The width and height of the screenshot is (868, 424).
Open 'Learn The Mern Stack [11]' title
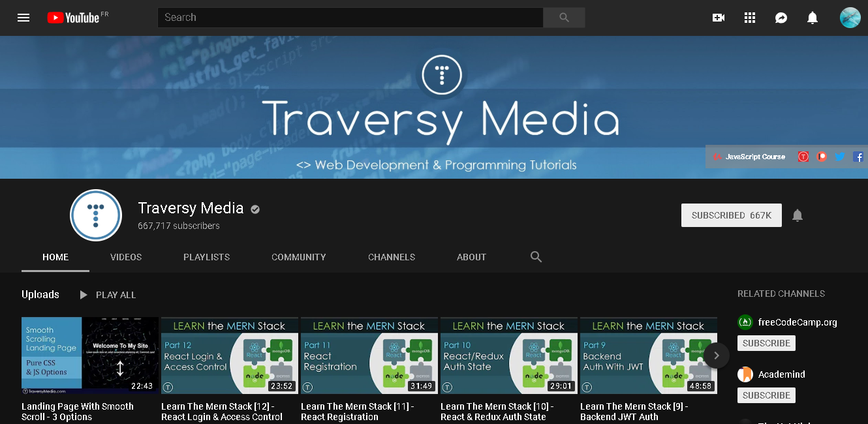click(358, 412)
